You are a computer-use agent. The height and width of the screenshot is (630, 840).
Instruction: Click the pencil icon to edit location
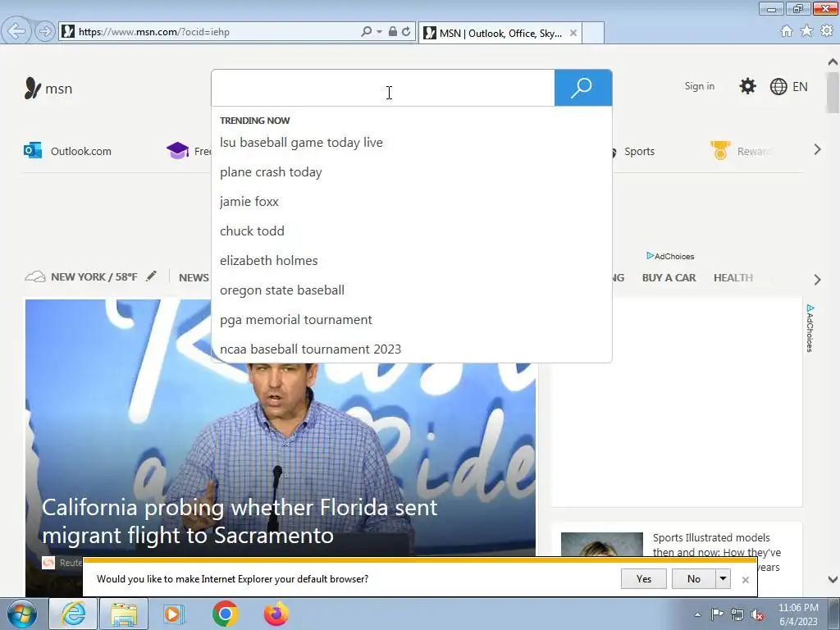tap(152, 276)
